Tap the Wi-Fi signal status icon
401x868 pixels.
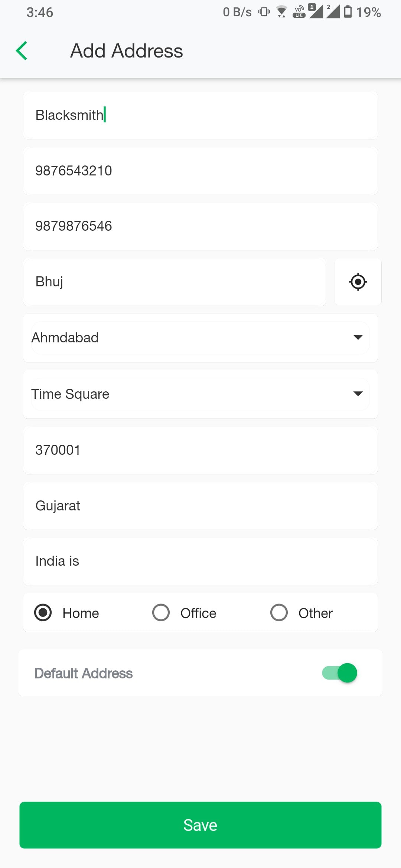pos(282,12)
